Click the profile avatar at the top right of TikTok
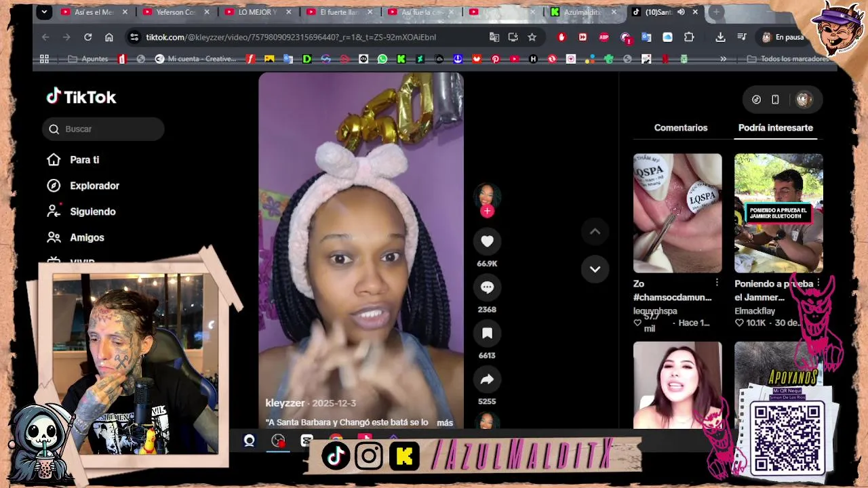Image resolution: width=868 pixels, height=488 pixels. tap(804, 100)
